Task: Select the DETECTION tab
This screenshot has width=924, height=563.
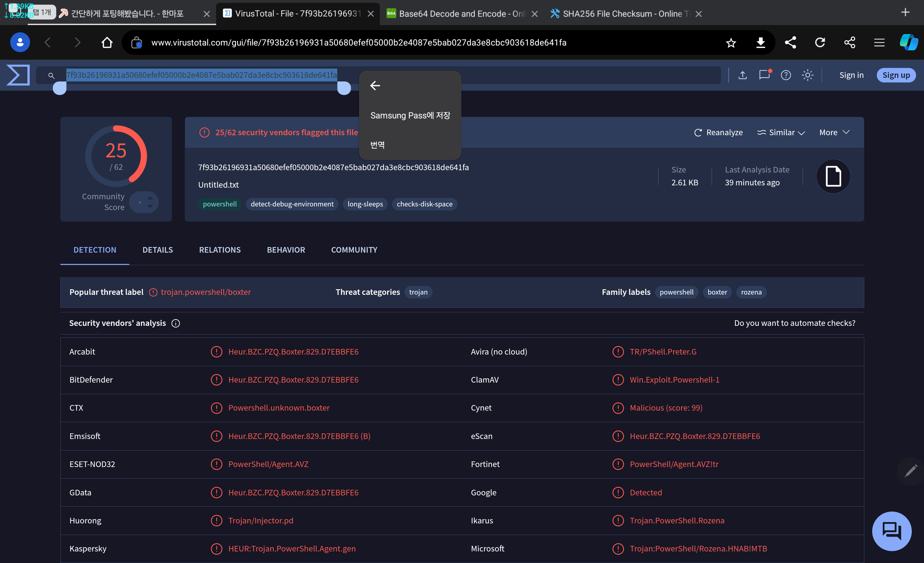Action: click(95, 250)
